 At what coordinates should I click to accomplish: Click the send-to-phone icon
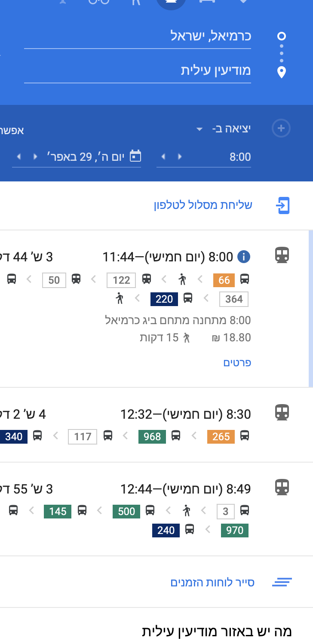(282, 205)
